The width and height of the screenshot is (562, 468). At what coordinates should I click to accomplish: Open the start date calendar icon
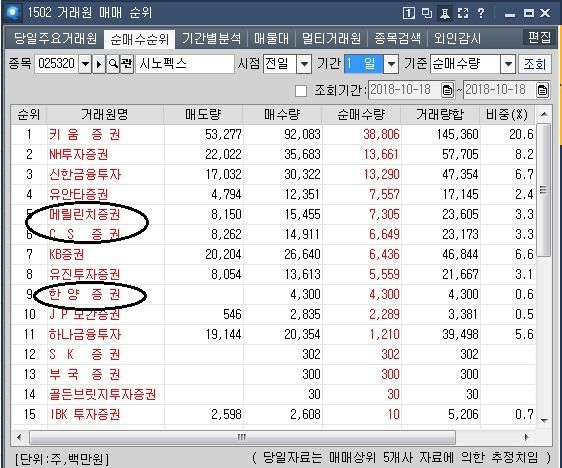[447, 90]
